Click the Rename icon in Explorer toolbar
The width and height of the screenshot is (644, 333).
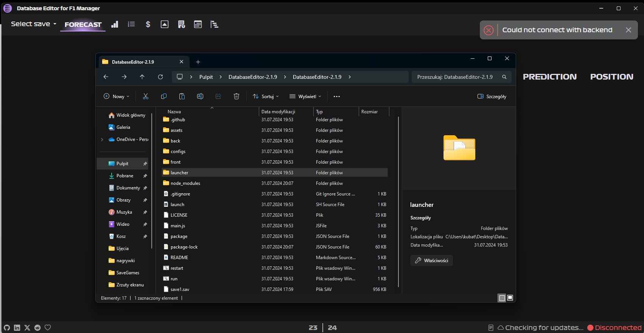(x=200, y=96)
